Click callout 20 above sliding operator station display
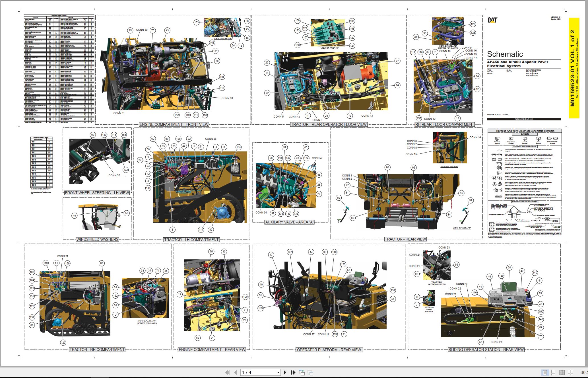This screenshot has width=588, height=378. coord(509,267)
